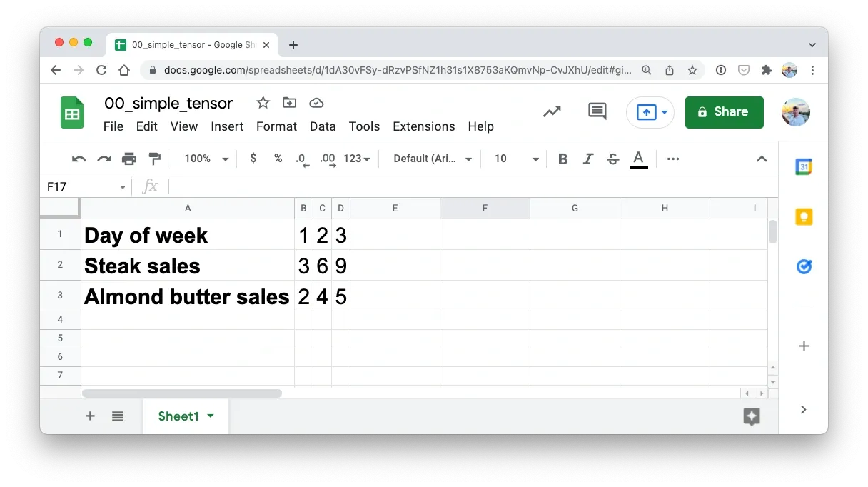Open the Insert menu
Image resolution: width=868 pixels, height=487 pixels.
(x=227, y=126)
